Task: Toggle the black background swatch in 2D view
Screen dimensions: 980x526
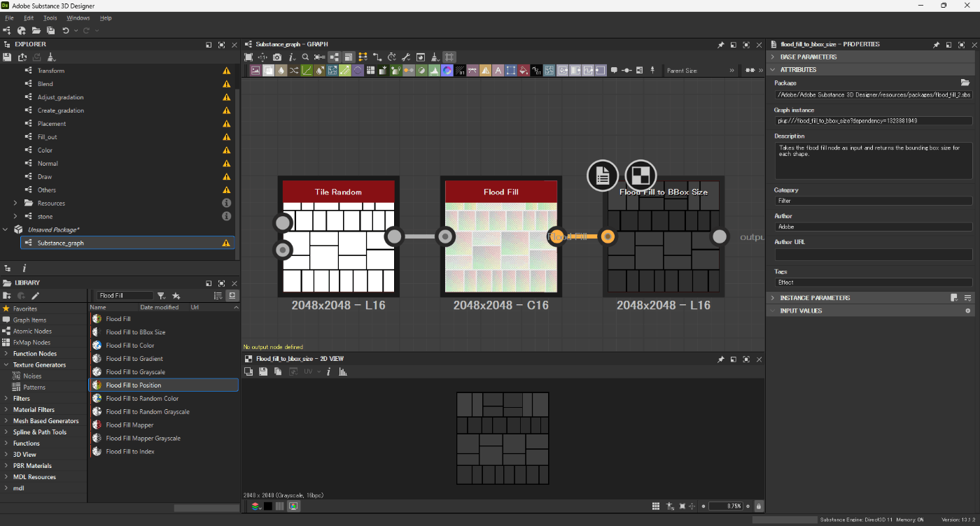Action: [x=268, y=506]
